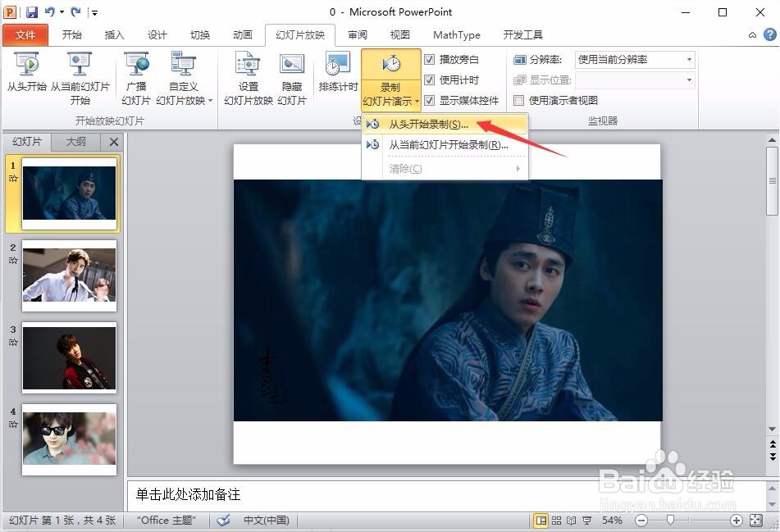Open the Customize Quick Access Toolbar arrow
The height and width of the screenshot is (532, 780).
pos(94,12)
